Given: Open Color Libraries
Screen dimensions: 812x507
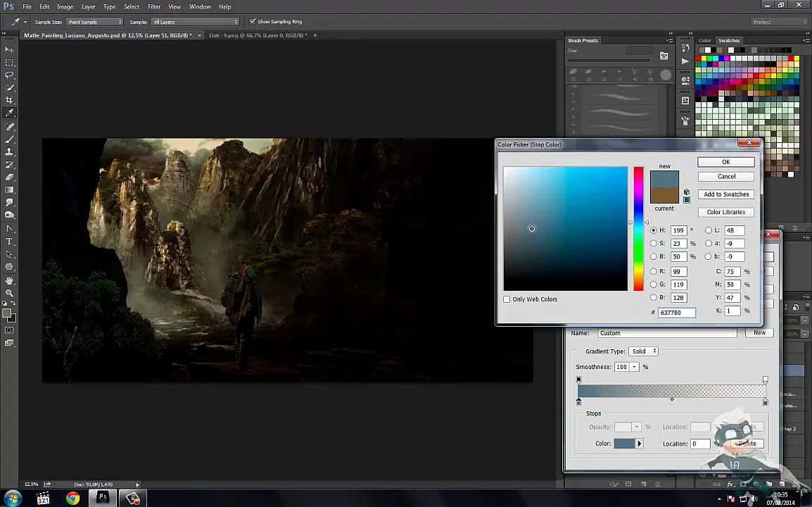Looking at the screenshot, I should [x=726, y=212].
